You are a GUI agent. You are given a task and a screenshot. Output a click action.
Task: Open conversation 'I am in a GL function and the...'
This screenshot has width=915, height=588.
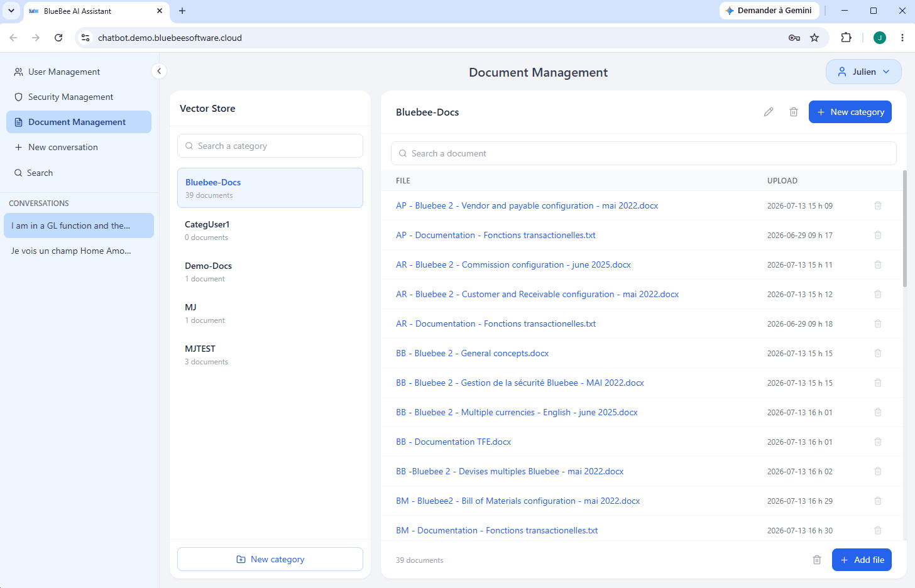[79, 226]
